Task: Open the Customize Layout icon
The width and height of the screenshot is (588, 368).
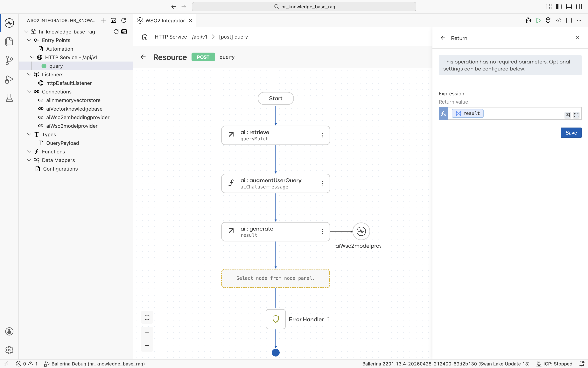Action: 549,7
